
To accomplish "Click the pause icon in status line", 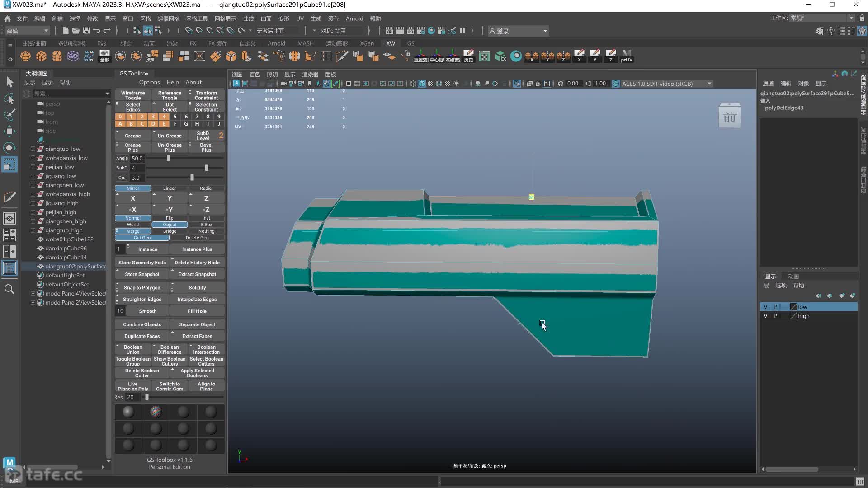I will (x=462, y=31).
